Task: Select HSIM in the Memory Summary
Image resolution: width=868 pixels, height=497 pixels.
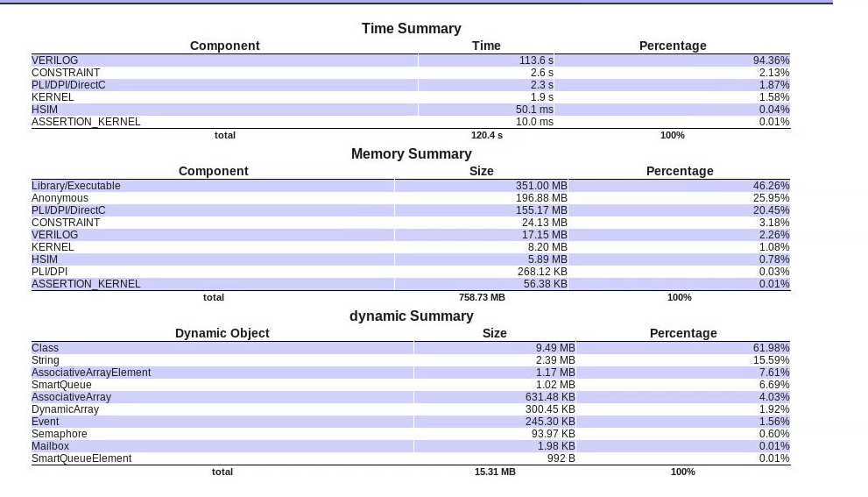Action: tap(45, 259)
